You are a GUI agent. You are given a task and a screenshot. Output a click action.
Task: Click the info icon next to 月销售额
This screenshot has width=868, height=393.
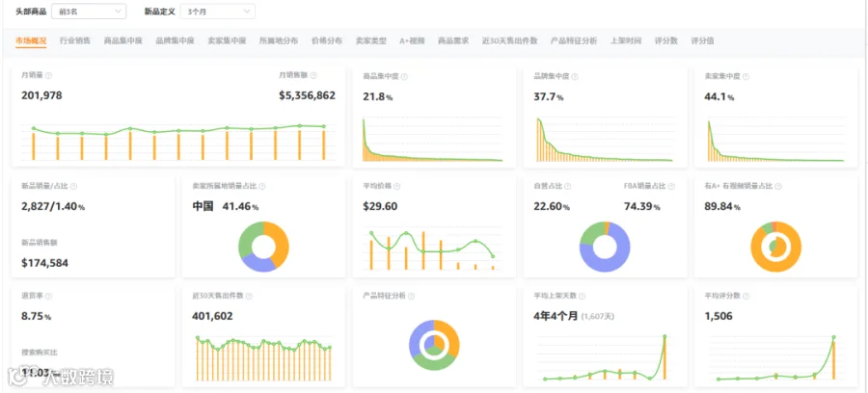(x=313, y=75)
